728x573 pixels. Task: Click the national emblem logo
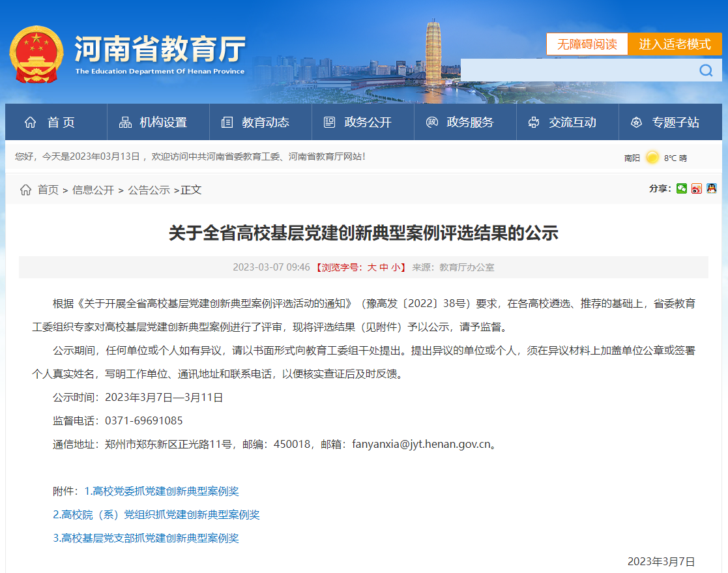point(36,54)
